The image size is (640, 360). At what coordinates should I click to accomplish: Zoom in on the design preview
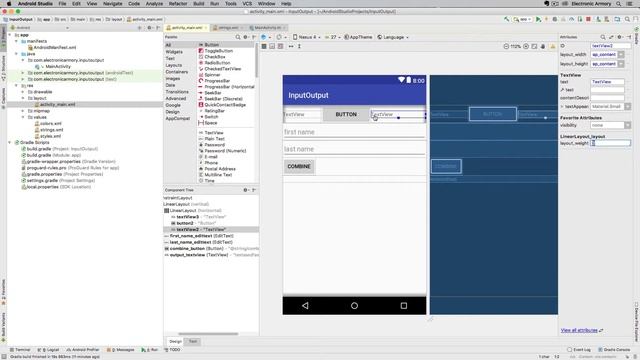pos(526,47)
